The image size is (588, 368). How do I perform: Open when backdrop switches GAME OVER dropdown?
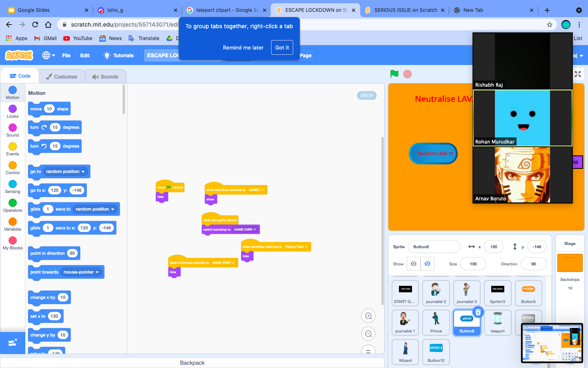(223, 263)
